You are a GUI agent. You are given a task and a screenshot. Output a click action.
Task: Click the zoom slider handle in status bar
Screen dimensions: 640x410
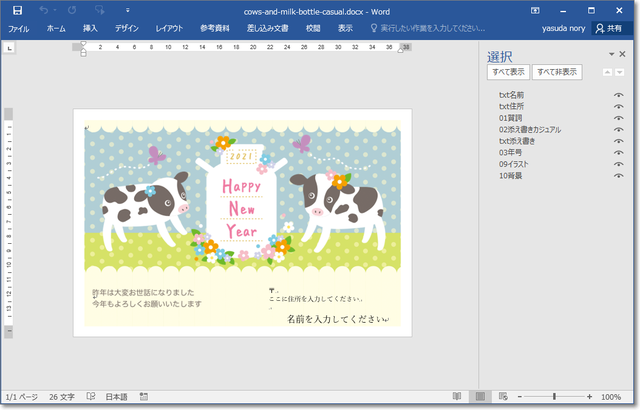click(552, 397)
